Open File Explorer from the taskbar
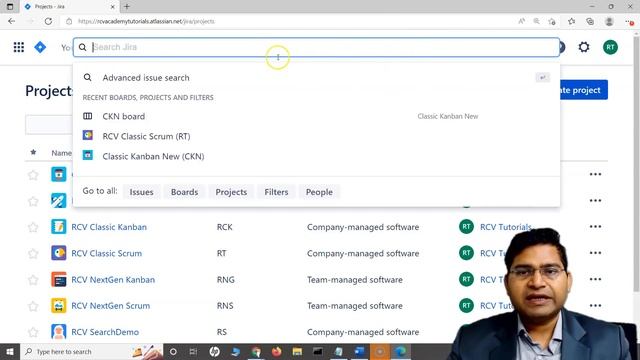640x360 pixels. click(297, 351)
